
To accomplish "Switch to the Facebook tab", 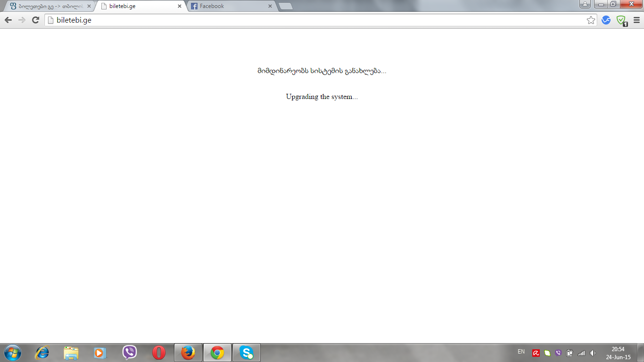I will point(232,6).
